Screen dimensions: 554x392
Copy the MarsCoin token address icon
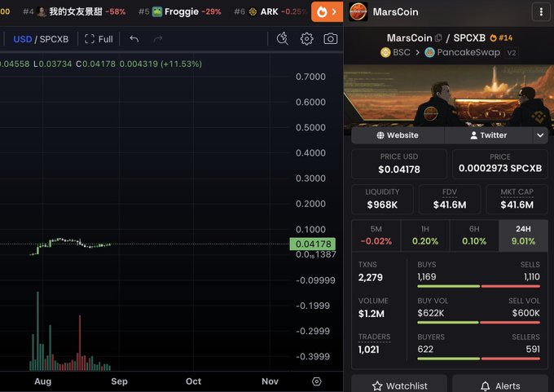click(x=438, y=37)
